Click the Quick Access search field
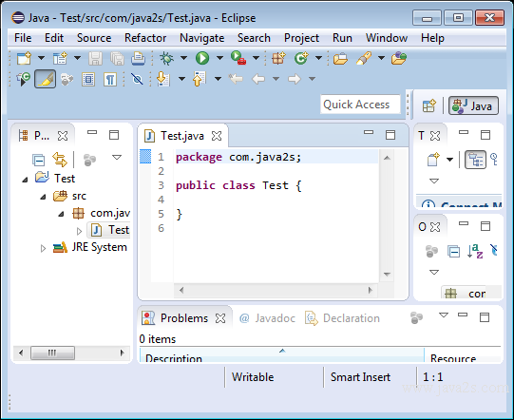Screen dimensions: 514x420 pos(360,105)
